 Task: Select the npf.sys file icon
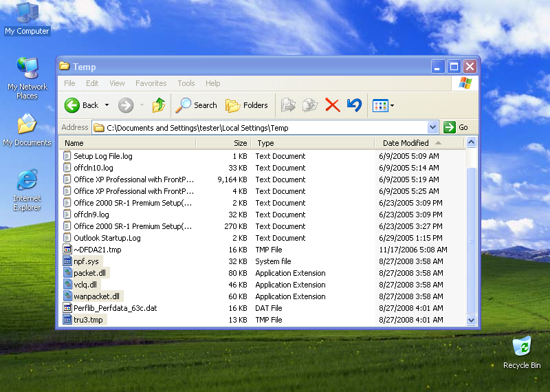[67, 261]
